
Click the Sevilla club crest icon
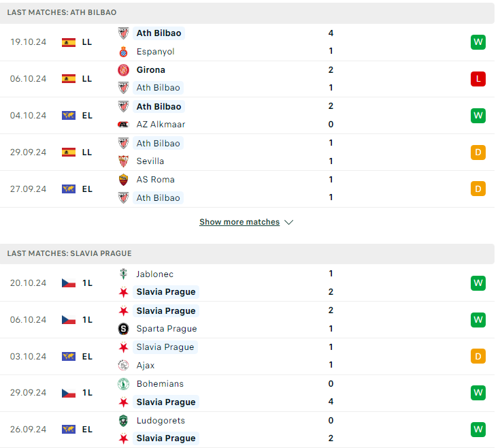(x=123, y=161)
